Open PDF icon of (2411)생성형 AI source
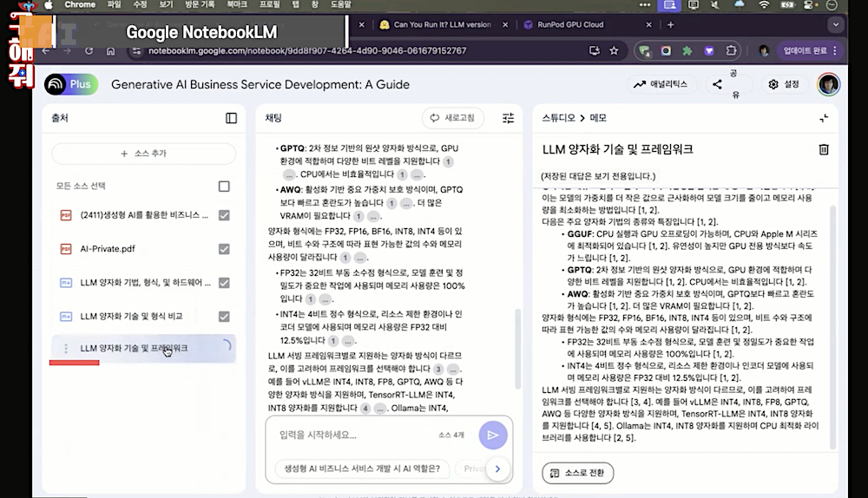The height and width of the screenshot is (498, 868). click(65, 215)
